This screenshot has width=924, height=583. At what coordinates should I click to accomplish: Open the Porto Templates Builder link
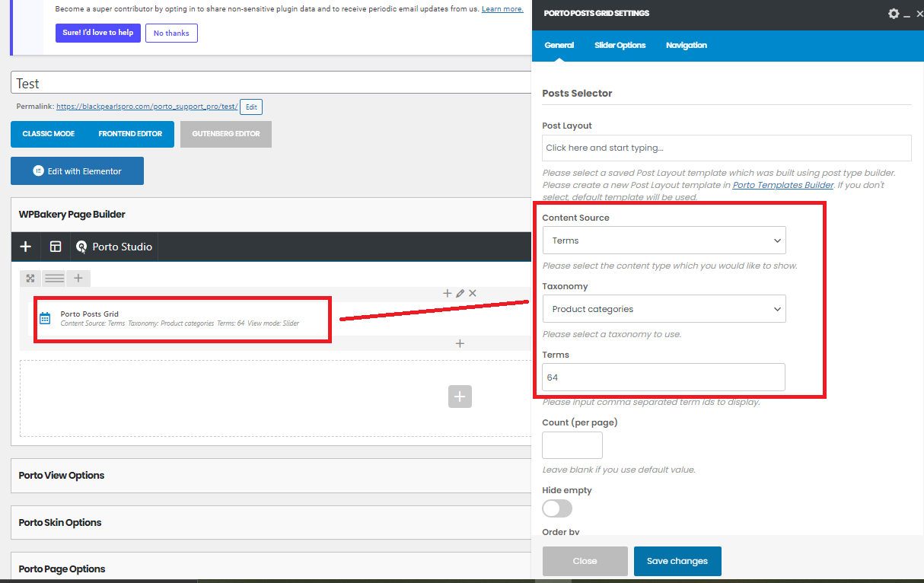click(783, 185)
